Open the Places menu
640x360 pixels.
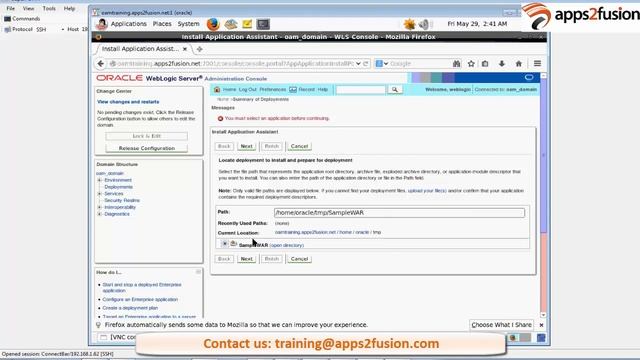162,24
